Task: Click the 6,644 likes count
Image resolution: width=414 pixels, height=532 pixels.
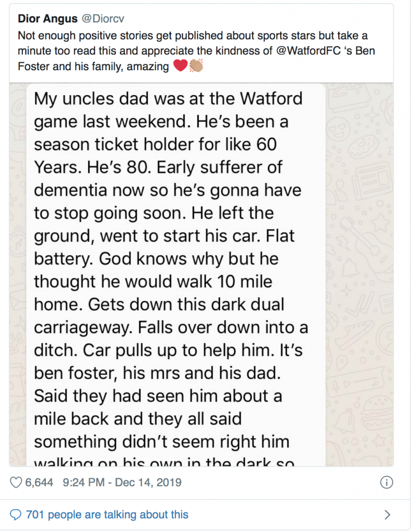Action: tap(39, 483)
